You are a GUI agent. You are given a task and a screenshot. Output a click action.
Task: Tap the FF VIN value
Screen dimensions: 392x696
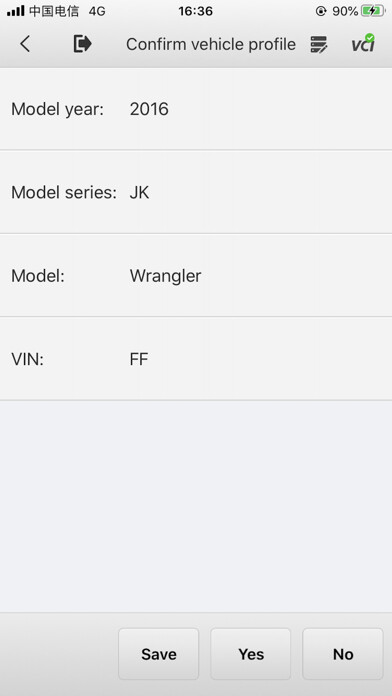pyautogui.click(x=139, y=359)
